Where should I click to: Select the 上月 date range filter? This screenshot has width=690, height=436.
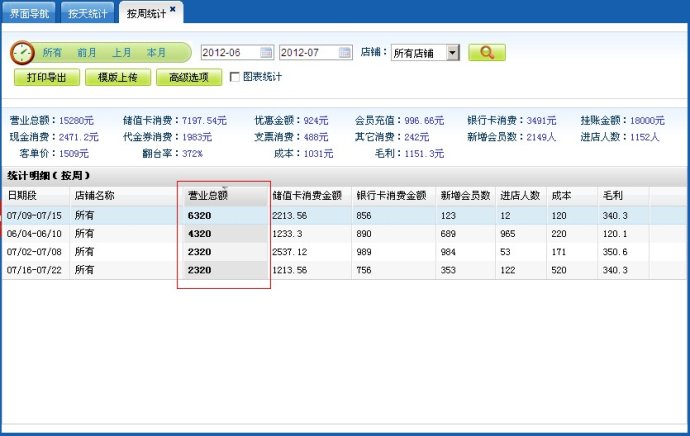point(121,52)
